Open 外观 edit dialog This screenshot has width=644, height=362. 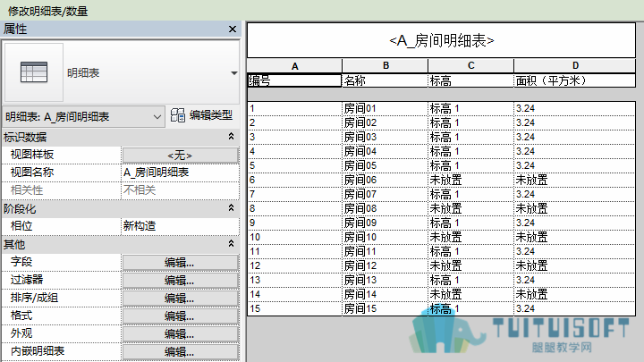tap(180, 333)
